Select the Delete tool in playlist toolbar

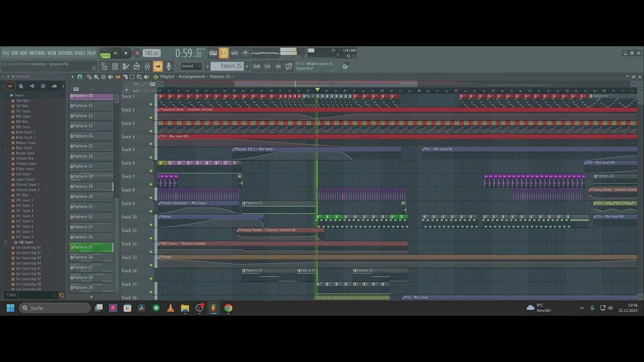pos(103,77)
